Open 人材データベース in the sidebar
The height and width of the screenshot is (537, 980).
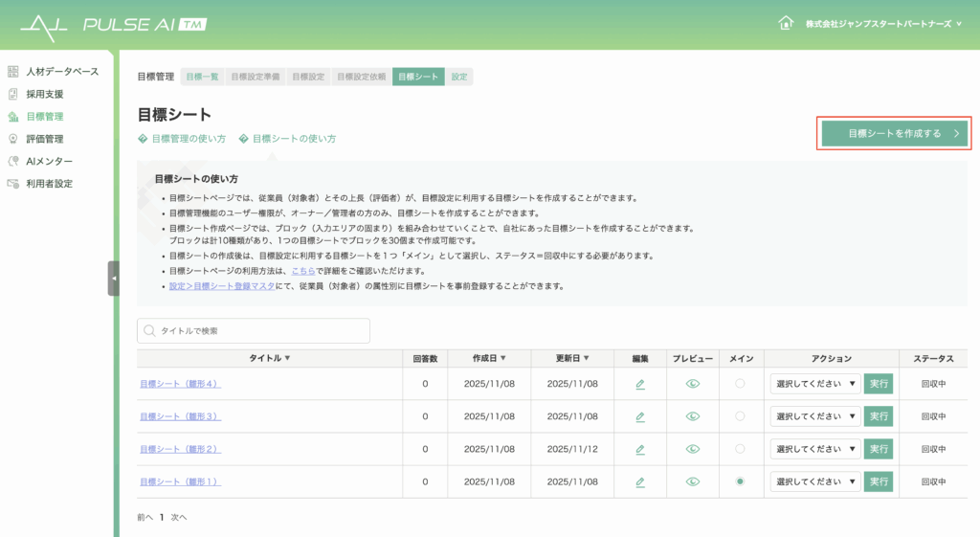[61, 72]
